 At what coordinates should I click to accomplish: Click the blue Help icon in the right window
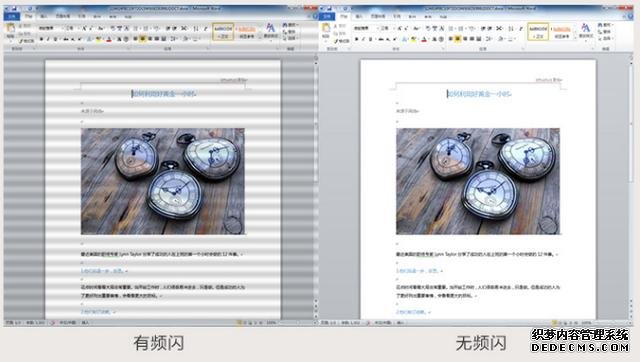coord(631,16)
